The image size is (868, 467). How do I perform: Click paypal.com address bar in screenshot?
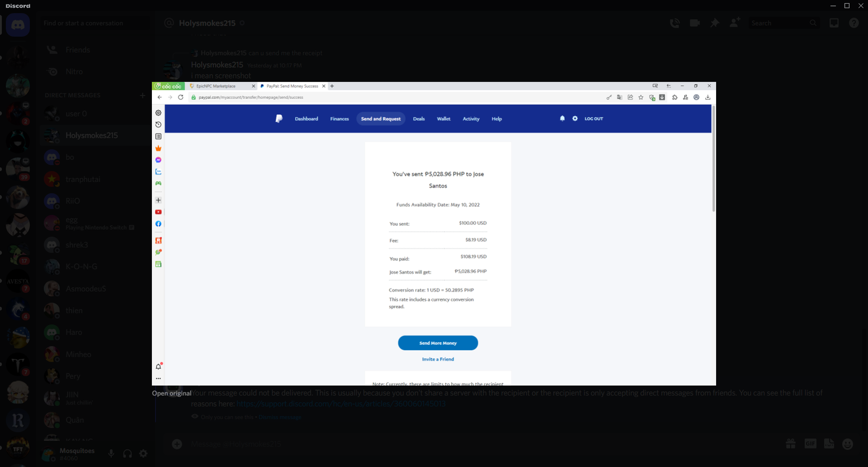[x=396, y=97]
